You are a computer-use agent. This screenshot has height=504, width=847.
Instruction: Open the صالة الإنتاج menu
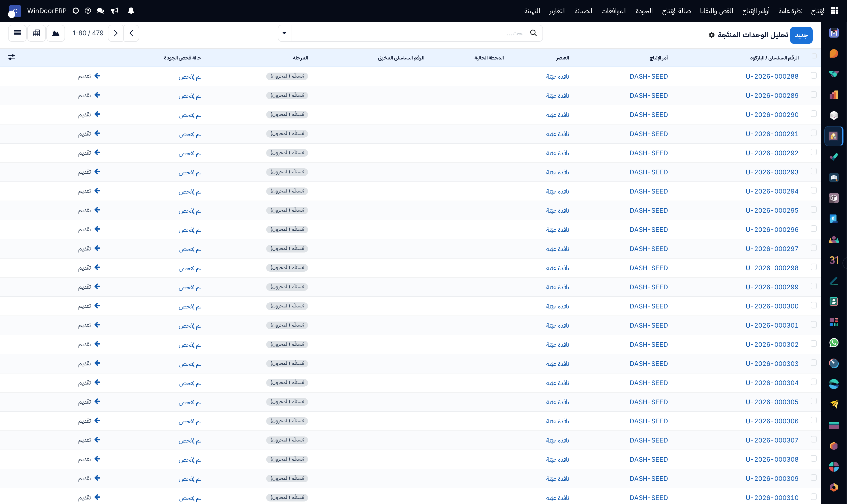click(x=676, y=11)
